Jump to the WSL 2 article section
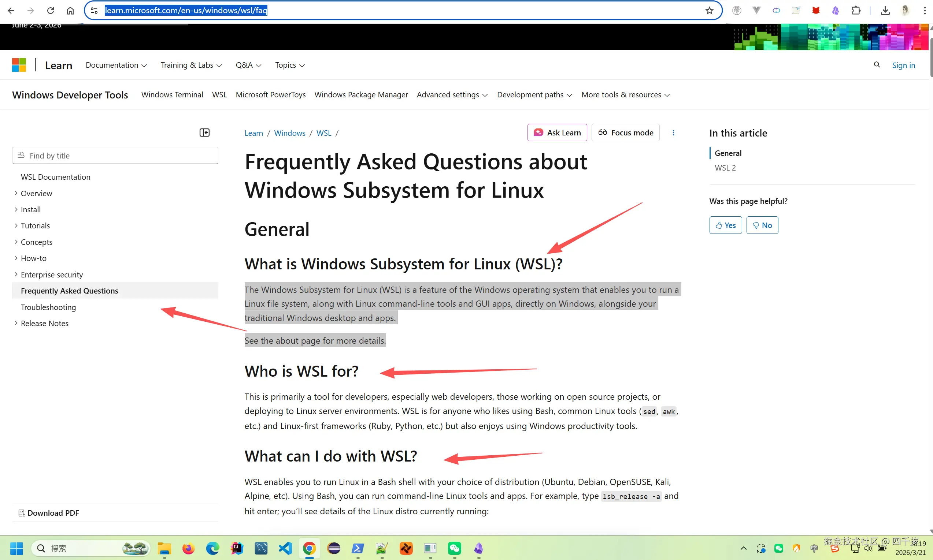The height and width of the screenshot is (560, 933). (725, 168)
